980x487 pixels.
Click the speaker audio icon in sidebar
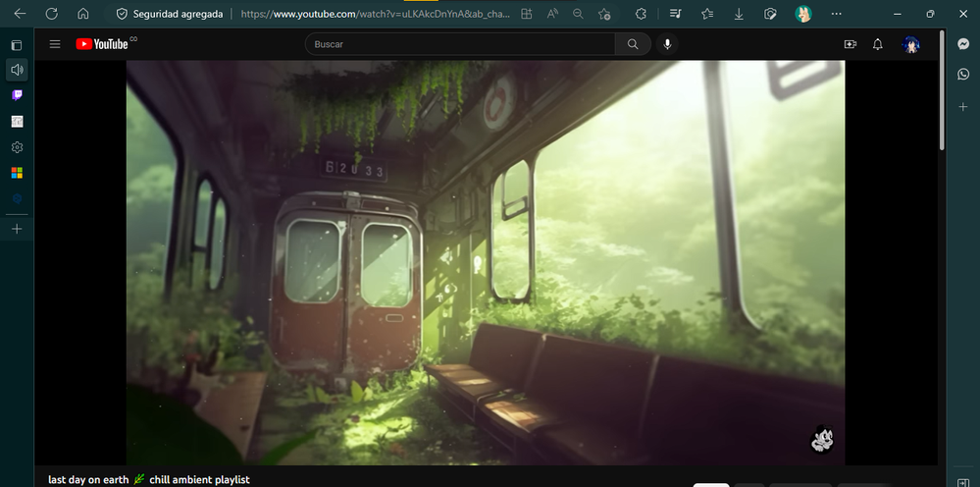point(17,70)
